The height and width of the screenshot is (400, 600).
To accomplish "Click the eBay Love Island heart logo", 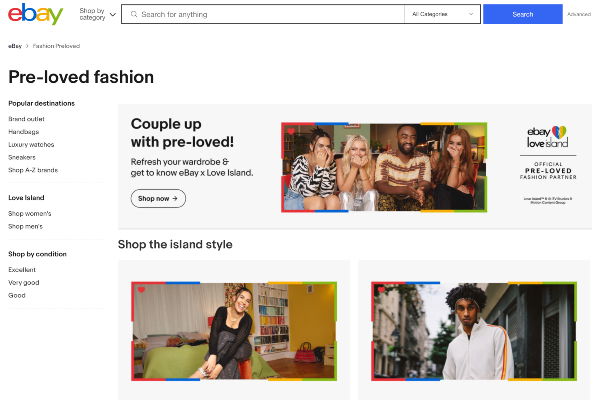I will (x=548, y=137).
